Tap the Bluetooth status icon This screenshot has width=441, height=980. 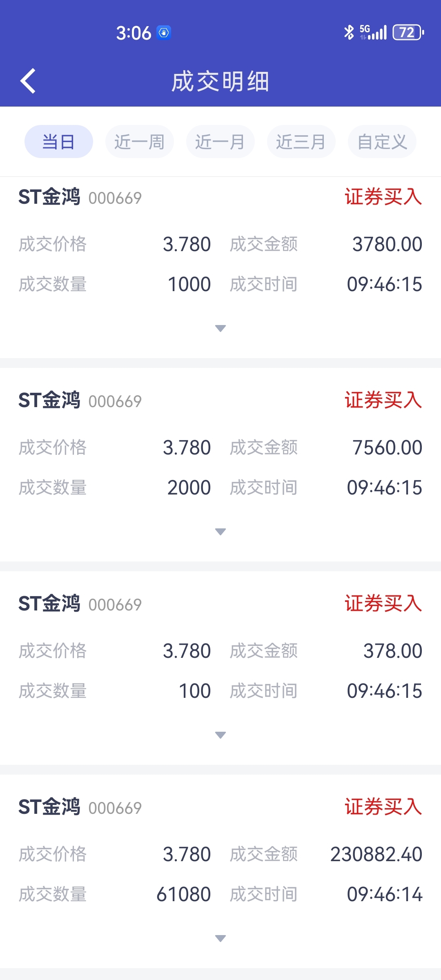tap(349, 32)
